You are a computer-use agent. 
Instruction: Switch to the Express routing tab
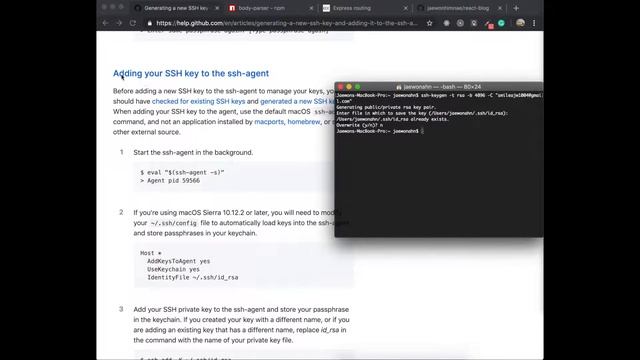365,8
